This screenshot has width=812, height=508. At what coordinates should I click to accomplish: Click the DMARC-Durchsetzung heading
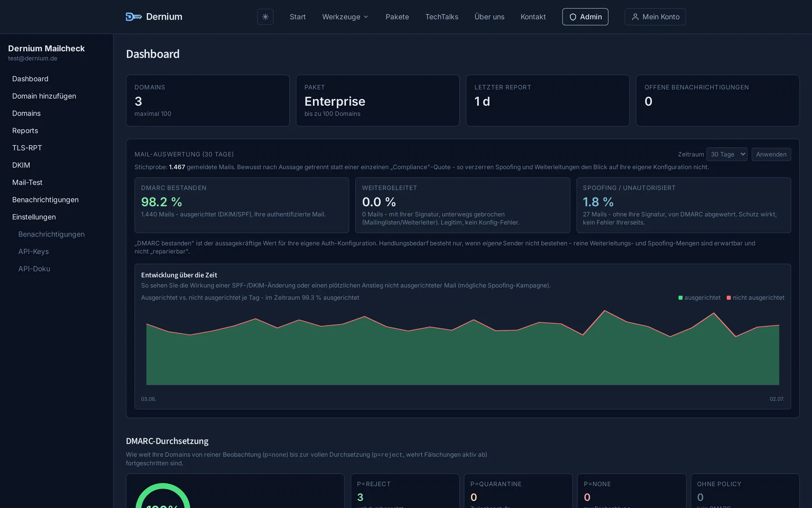pos(167,441)
